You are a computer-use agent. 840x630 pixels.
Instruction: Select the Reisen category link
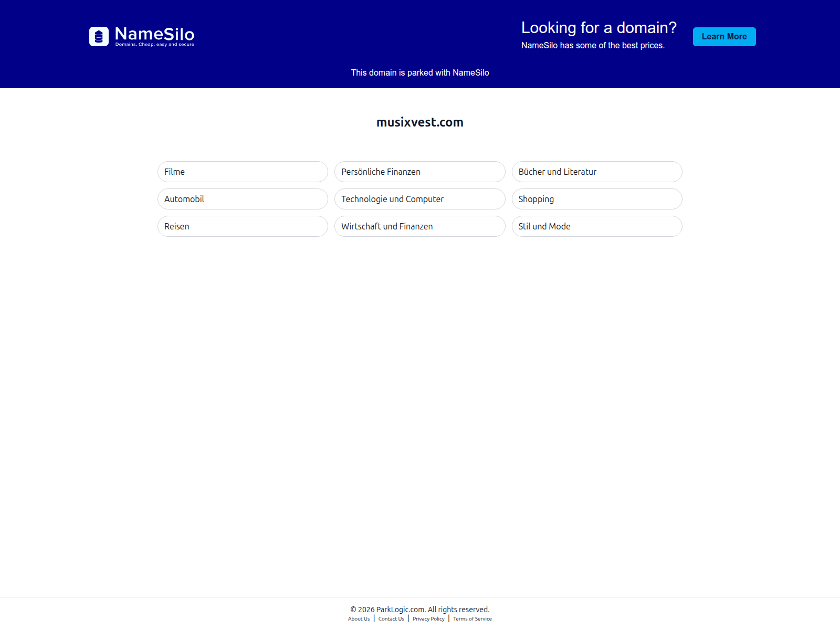pyautogui.click(x=243, y=226)
